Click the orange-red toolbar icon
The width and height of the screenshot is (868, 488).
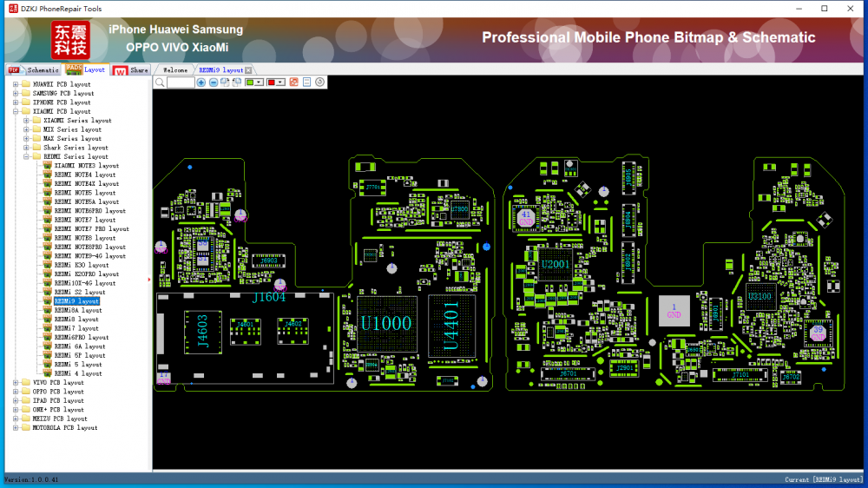click(294, 82)
